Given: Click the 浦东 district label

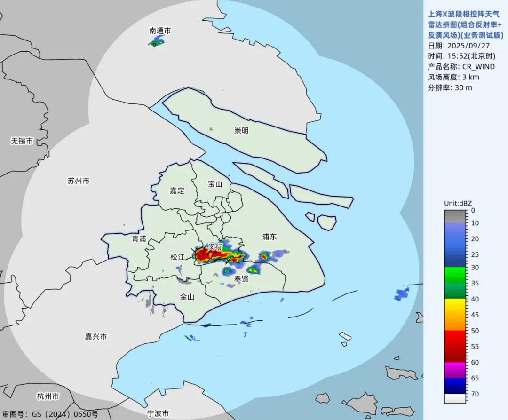Looking at the screenshot, I should (x=270, y=237).
